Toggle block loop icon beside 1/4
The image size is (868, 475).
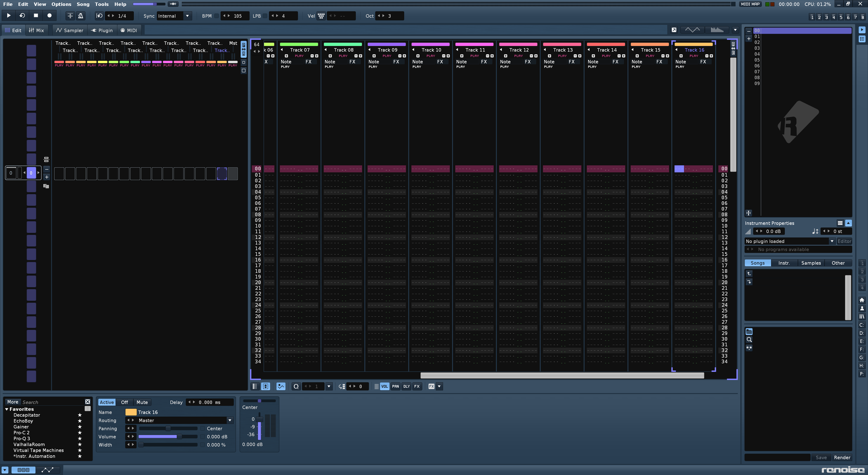coord(99,16)
